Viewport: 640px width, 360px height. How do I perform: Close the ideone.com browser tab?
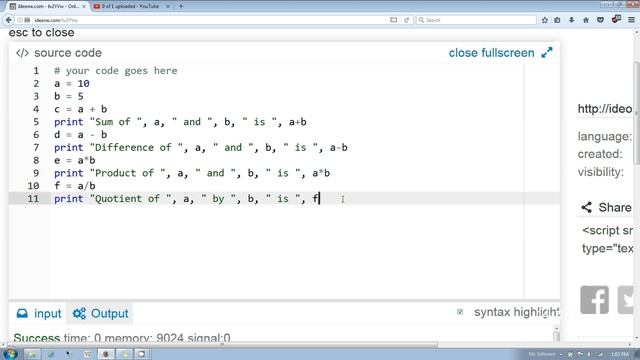(x=84, y=6)
